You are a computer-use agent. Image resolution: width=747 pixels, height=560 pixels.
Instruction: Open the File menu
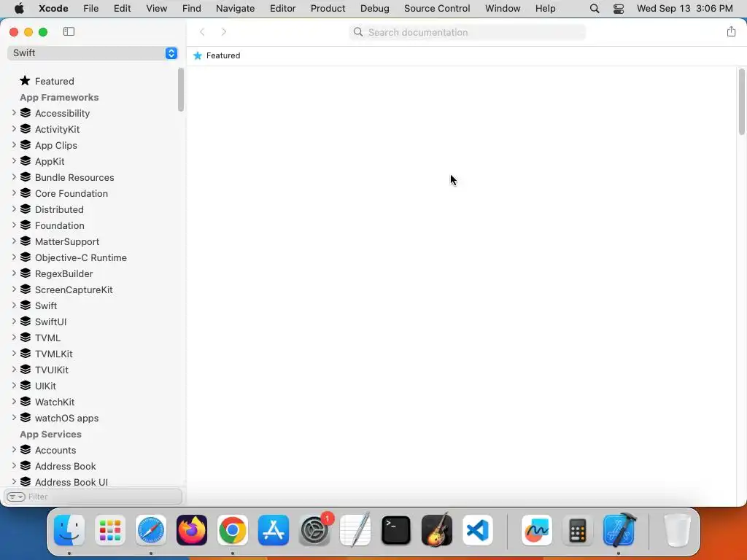(x=90, y=9)
